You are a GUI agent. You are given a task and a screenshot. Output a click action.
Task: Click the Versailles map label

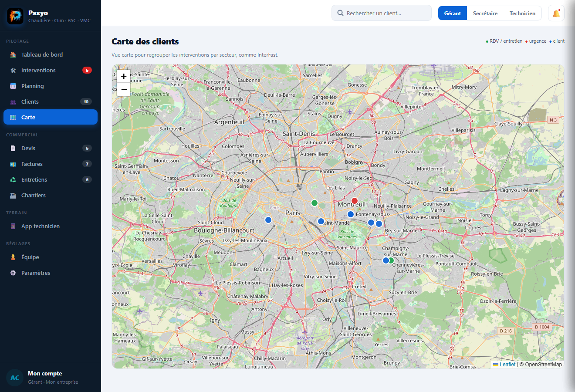coord(152,261)
